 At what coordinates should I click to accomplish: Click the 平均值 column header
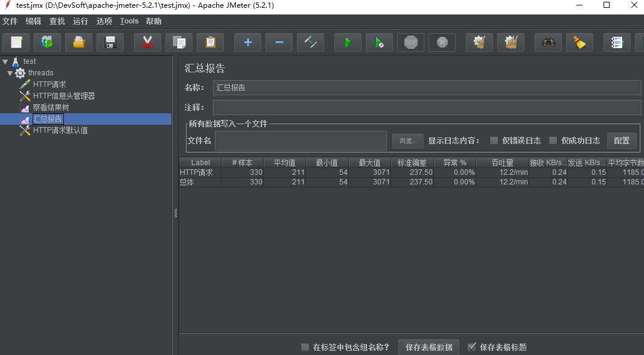pyautogui.click(x=285, y=163)
